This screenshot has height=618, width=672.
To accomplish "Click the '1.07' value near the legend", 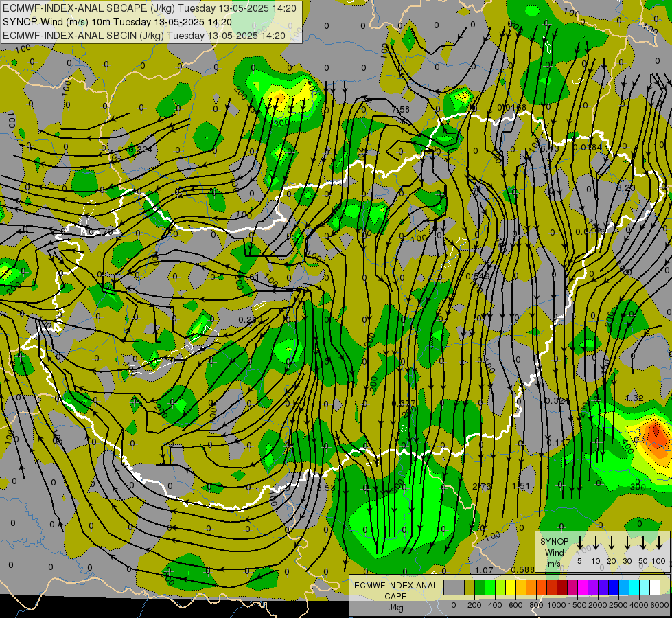I will coord(484,571).
